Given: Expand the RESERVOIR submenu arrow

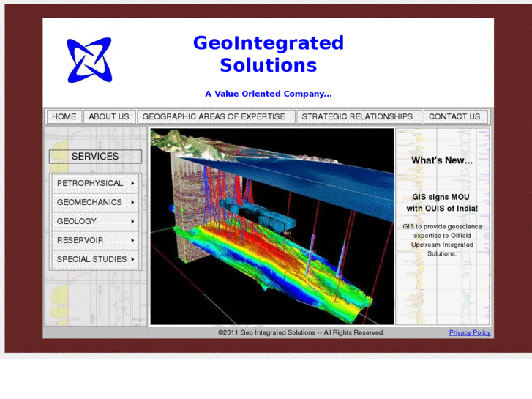Looking at the screenshot, I should click(x=132, y=240).
